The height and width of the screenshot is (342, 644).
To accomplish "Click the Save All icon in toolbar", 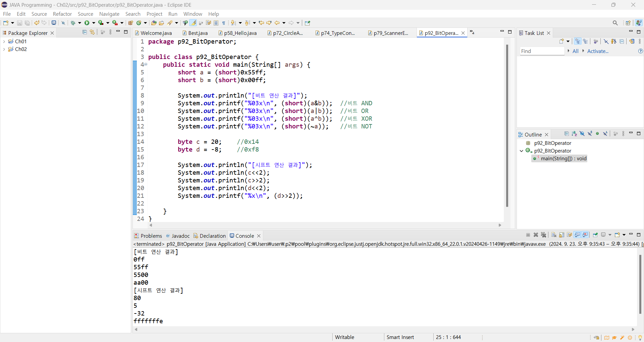I will (x=27, y=23).
